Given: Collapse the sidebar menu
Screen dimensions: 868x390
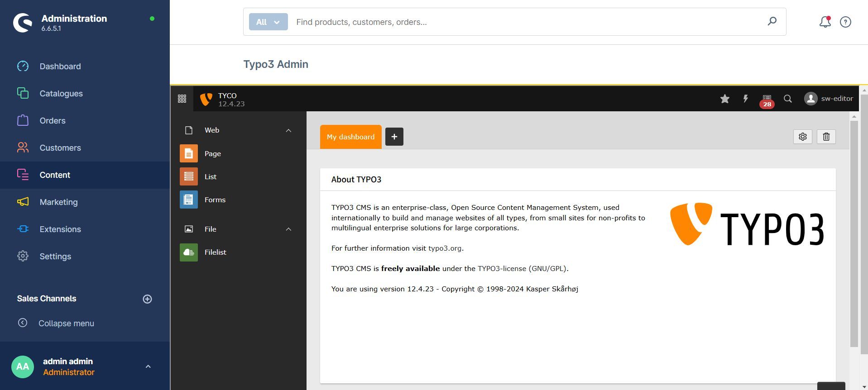Looking at the screenshot, I should coord(56,323).
